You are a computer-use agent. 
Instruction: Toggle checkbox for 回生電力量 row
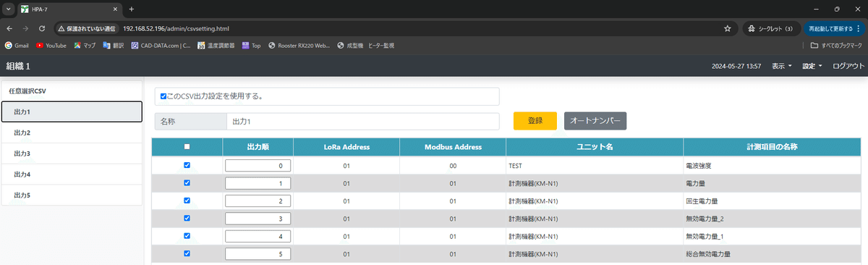point(187,200)
